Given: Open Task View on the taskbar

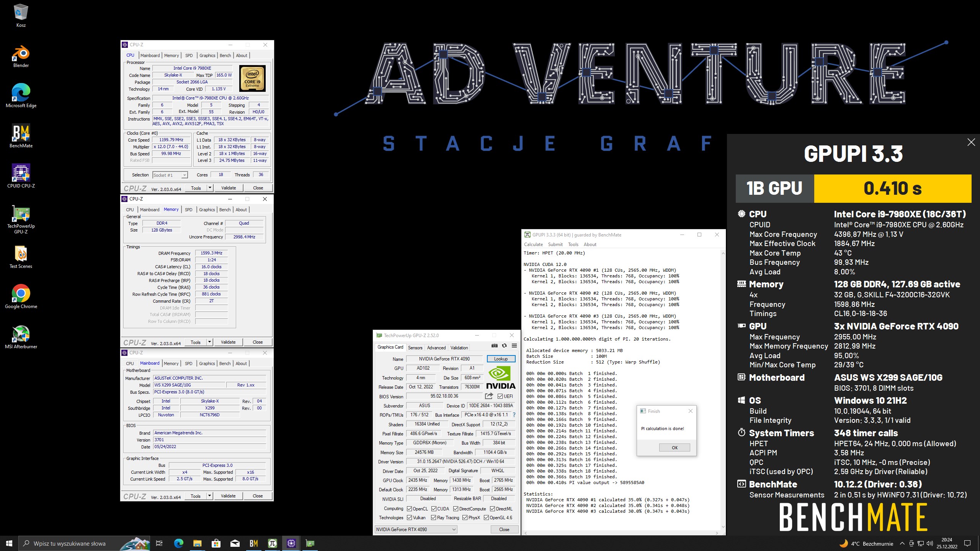Looking at the screenshot, I should pos(159,543).
